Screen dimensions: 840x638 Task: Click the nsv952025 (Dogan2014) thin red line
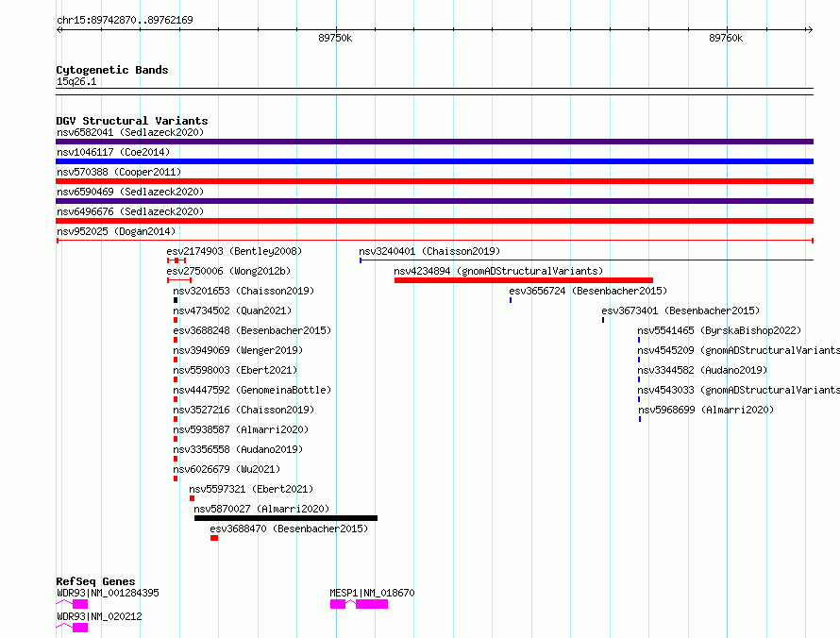434,241
